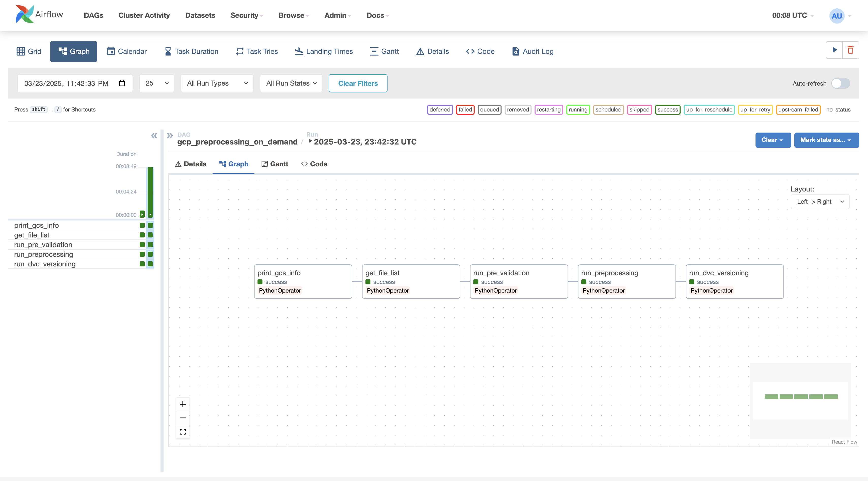Open the Task Duration view tab

click(191, 51)
